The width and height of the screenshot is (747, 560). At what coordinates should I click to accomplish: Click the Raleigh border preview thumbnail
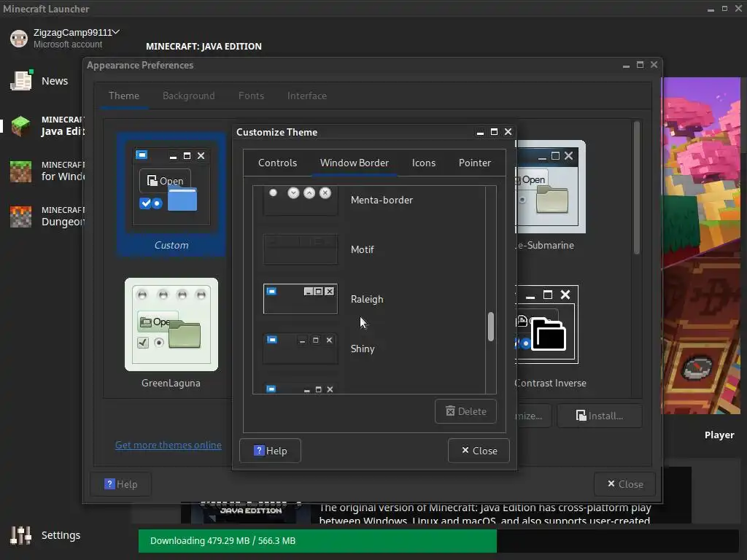tap(300, 299)
